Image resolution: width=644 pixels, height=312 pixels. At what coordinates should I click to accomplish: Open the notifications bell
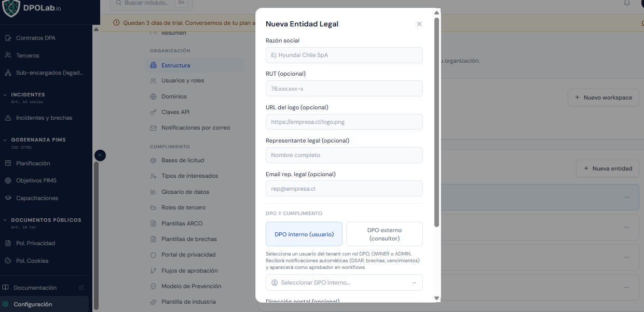(x=627, y=3)
